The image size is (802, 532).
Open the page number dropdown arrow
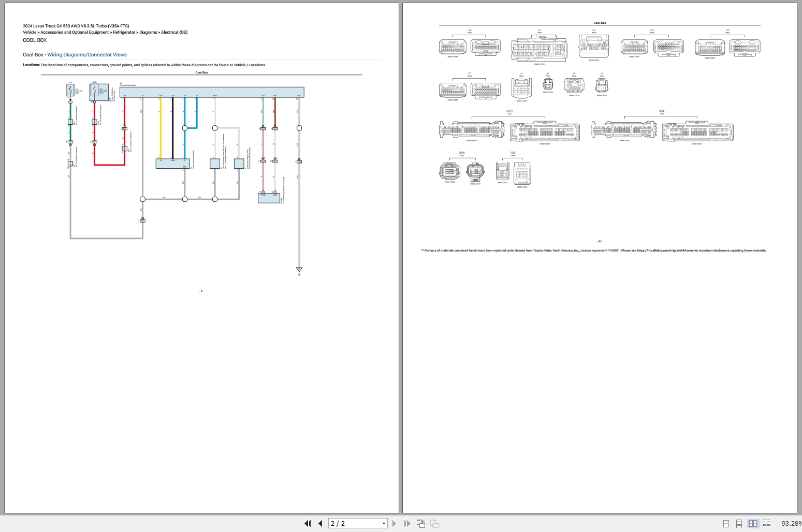pos(384,523)
